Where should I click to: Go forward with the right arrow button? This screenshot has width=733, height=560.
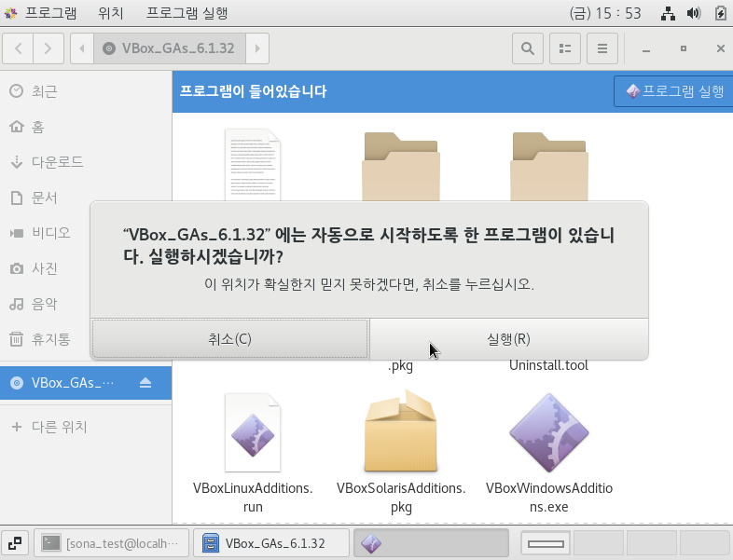pos(48,48)
